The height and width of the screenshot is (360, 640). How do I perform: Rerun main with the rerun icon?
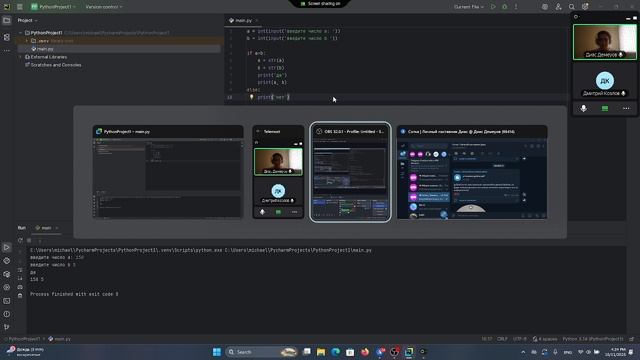(x=20, y=240)
